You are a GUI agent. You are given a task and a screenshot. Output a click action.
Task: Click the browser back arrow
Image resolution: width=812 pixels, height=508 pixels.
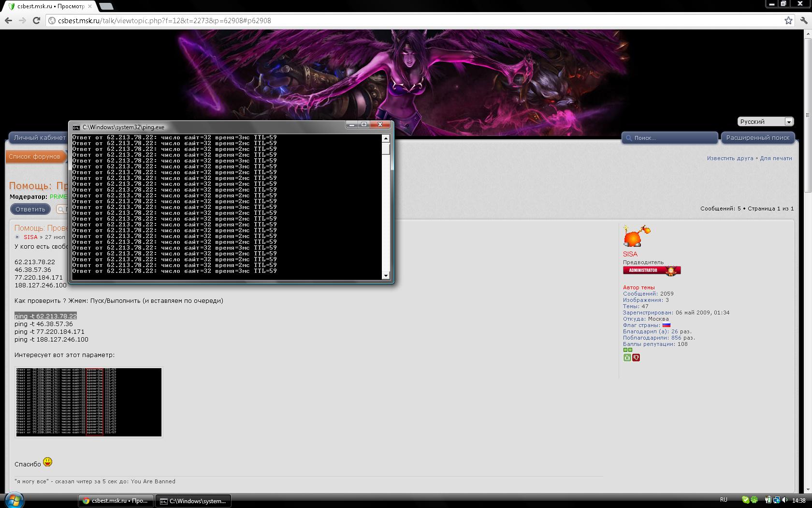(x=8, y=20)
